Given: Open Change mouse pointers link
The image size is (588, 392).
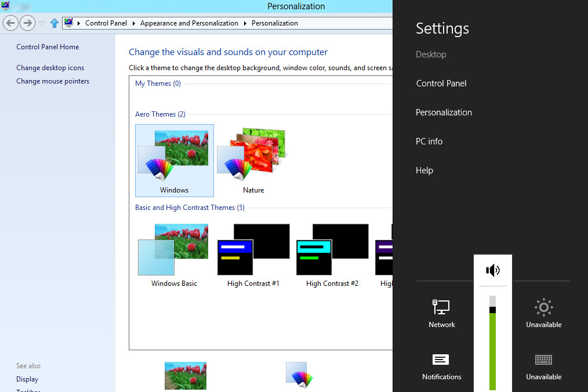Looking at the screenshot, I should tap(53, 81).
